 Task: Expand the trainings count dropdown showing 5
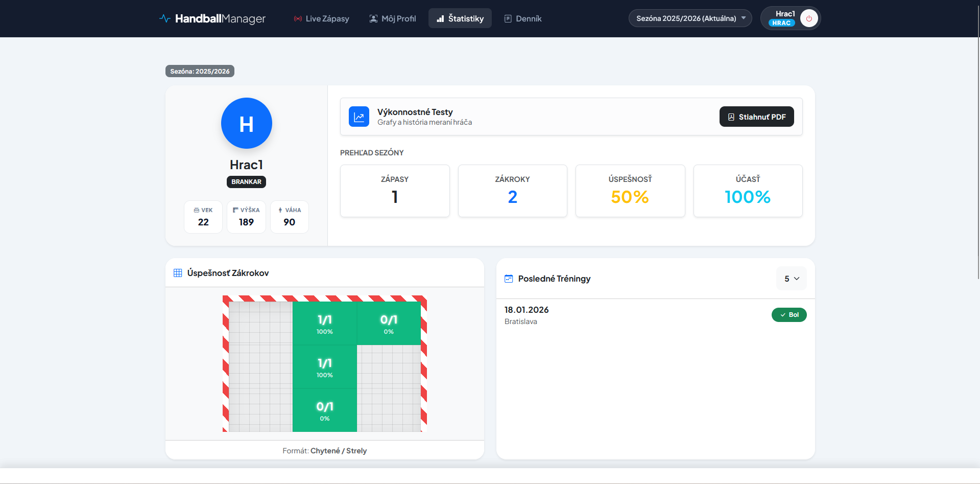click(x=791, y=279)
